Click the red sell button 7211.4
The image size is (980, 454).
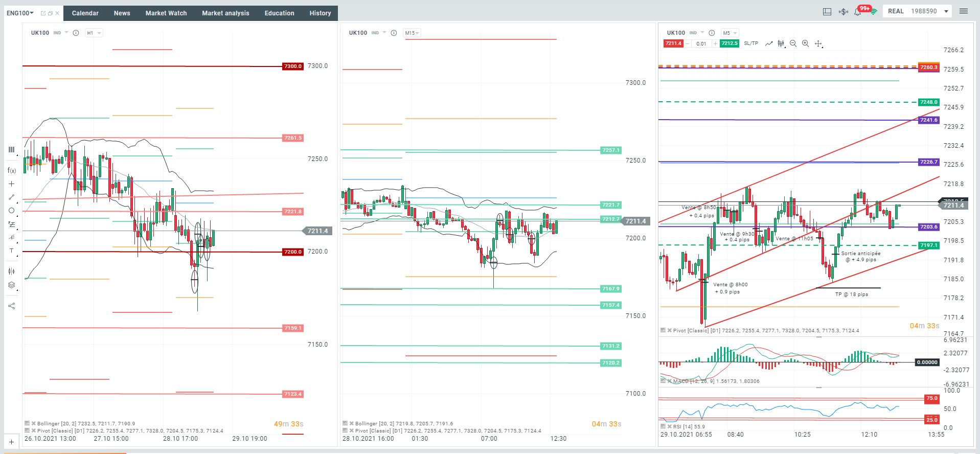click(673, 43)
